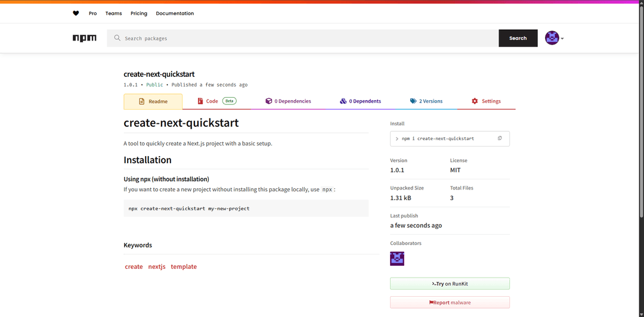
Task: Click the black Search button
Action: 518,38
